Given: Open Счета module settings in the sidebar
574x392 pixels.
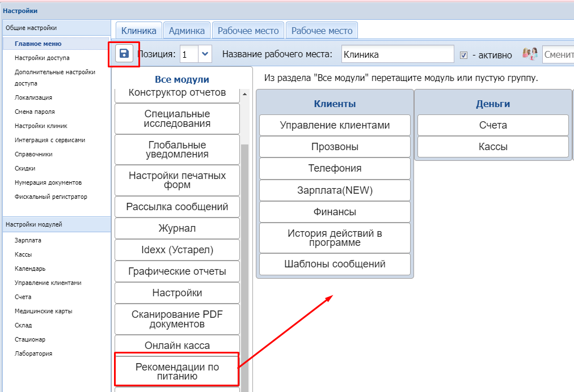Looking at the screenshot, I should click(23, 297).
